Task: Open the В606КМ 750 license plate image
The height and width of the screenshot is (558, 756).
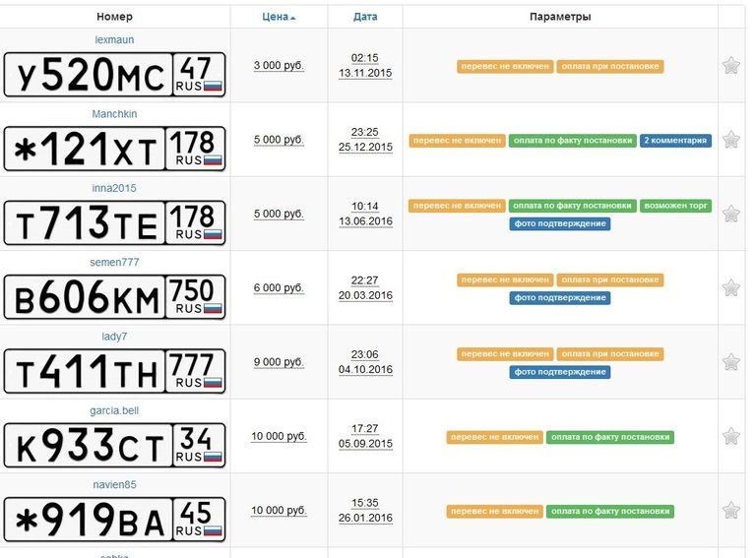Action: pos(114,297)
